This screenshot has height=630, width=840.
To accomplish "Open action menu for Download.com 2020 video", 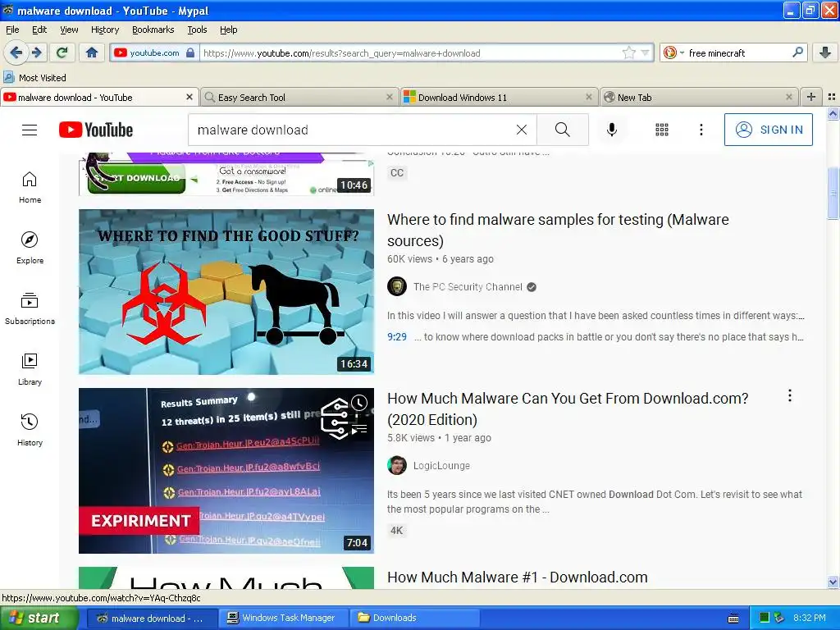I will click(790, 396).
